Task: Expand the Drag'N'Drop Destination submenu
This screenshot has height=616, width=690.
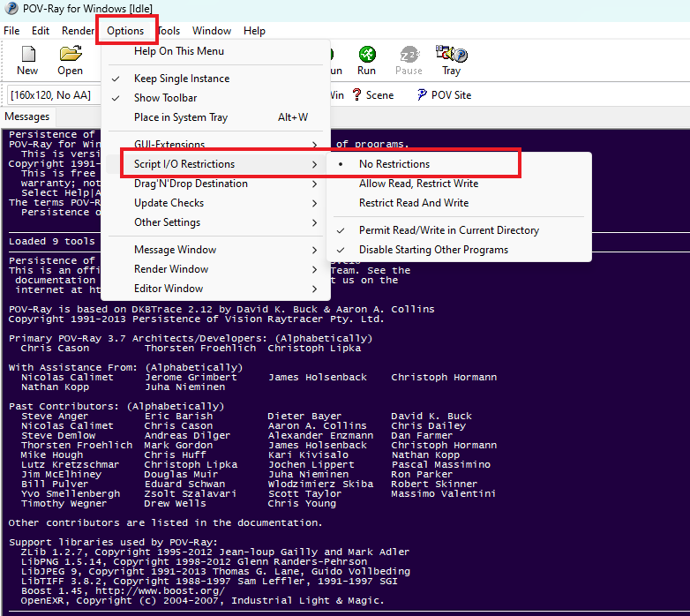Action: pyautogui.click(x=215, y=184)
